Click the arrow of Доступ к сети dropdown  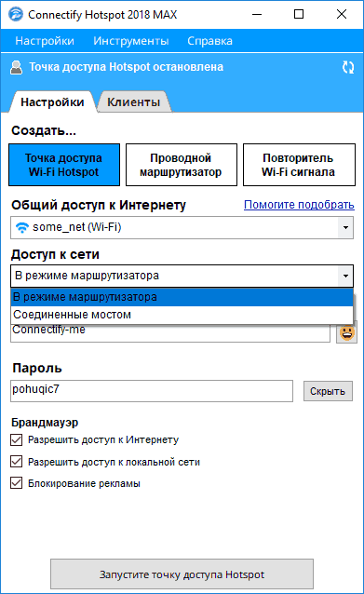(x=345, y=276)
